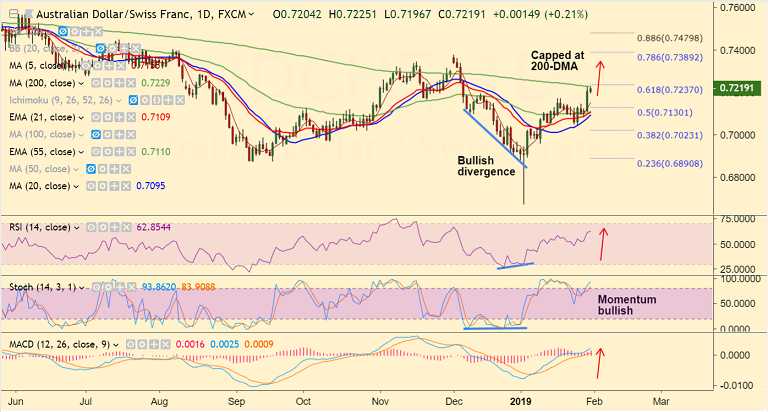This screenshot has height=412, width=768.
Task: Click the 0.618(0.72370) Fibonacci level label
Action: pyautogui.click(x=670, y=90)
